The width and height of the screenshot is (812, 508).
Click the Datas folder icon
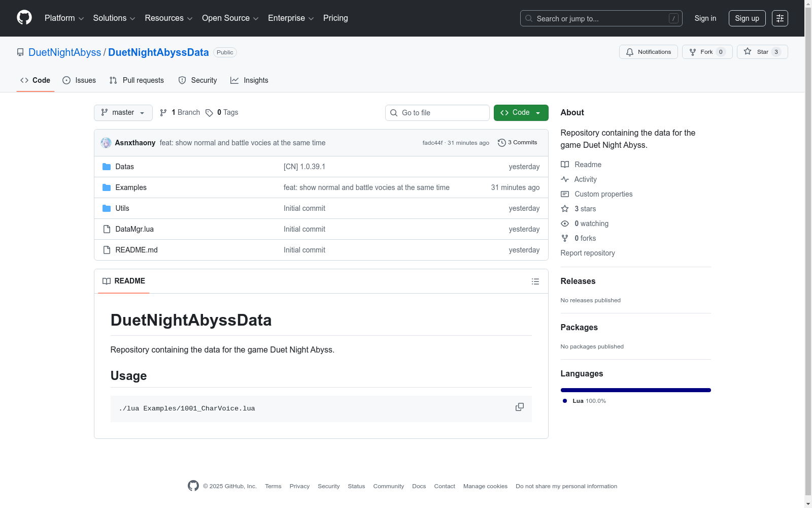(x=107, y=167)
